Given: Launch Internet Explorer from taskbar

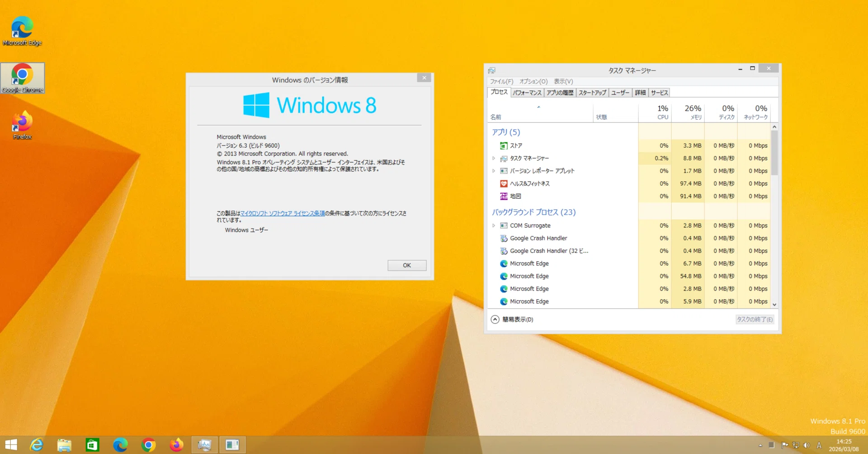Looking at the screenshot, I should [37, 445].
